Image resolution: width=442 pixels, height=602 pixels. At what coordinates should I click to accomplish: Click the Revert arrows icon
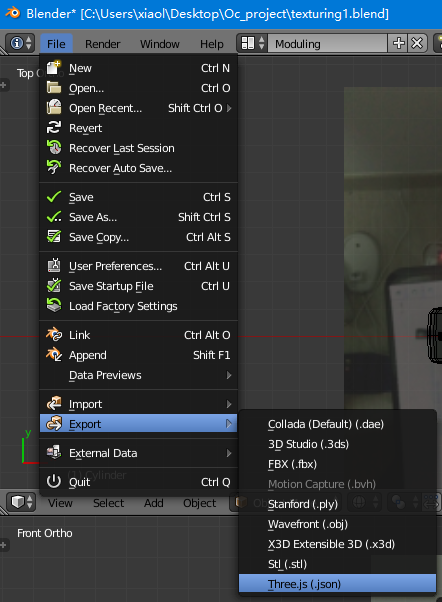(54, 127)
